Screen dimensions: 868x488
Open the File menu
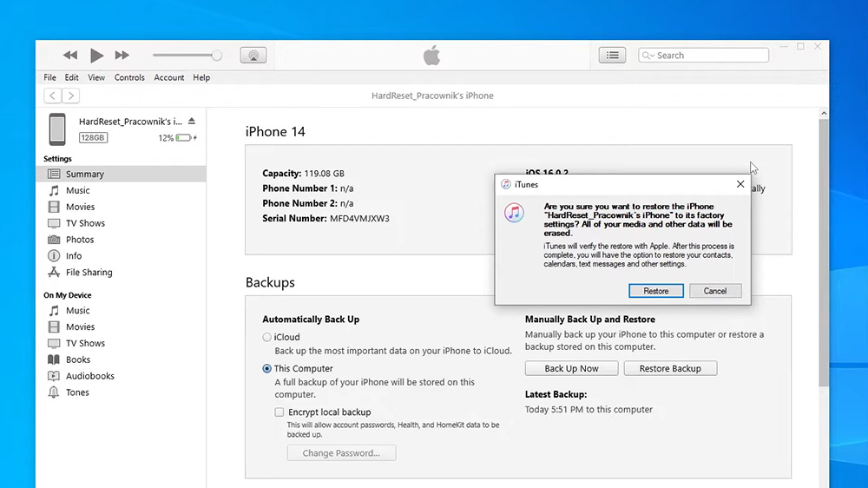pyautogui.click(x=49, y=77)
